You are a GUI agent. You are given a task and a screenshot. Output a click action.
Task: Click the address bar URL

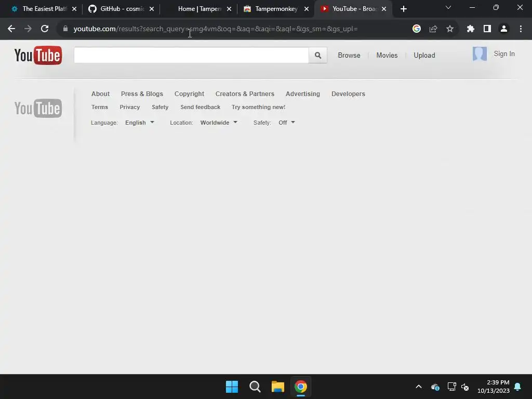coord(216,29)
